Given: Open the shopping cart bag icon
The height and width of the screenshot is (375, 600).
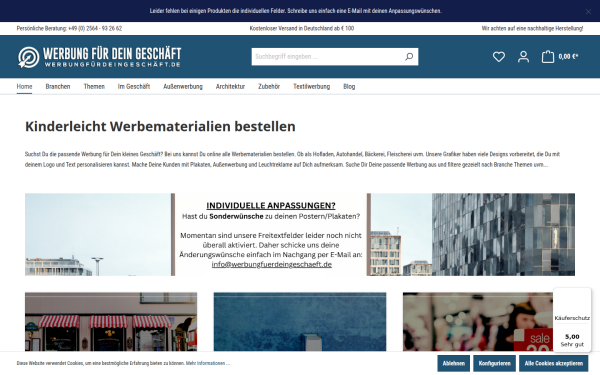Looking at the screenshot, I should point(548,57).
